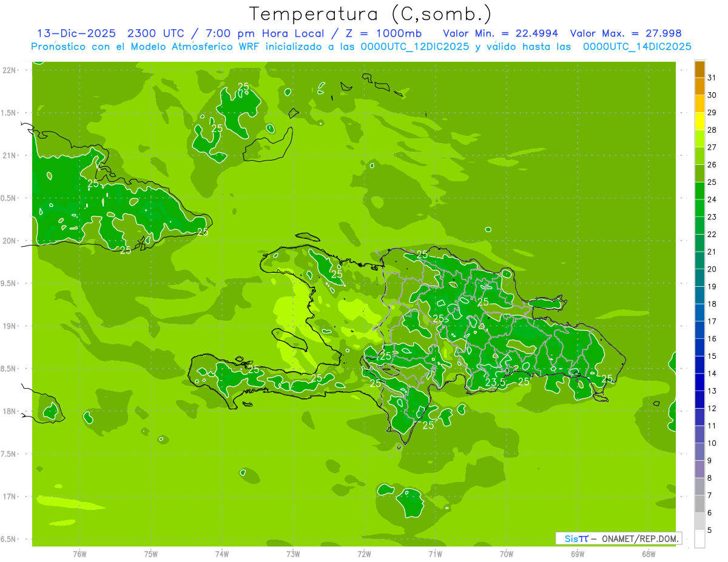
Task: Select the "Z = 1000mb" level text
Action: point(383,33)
